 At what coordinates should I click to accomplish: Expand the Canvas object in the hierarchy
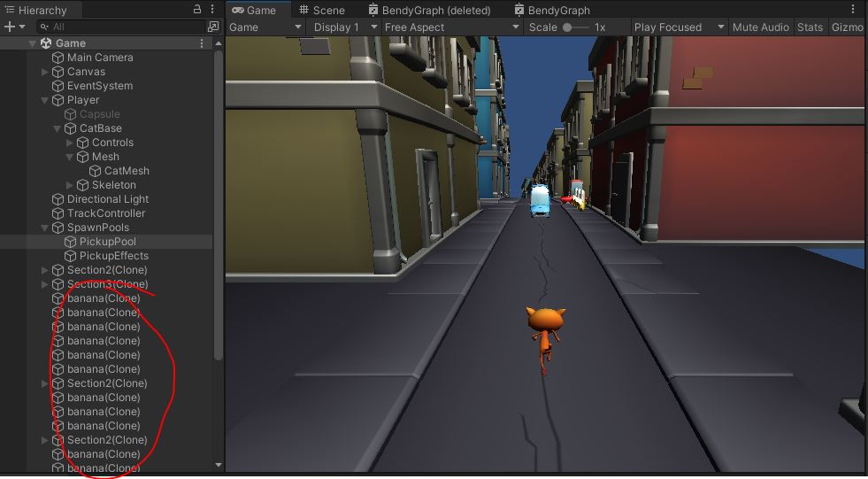click(45, 72)
